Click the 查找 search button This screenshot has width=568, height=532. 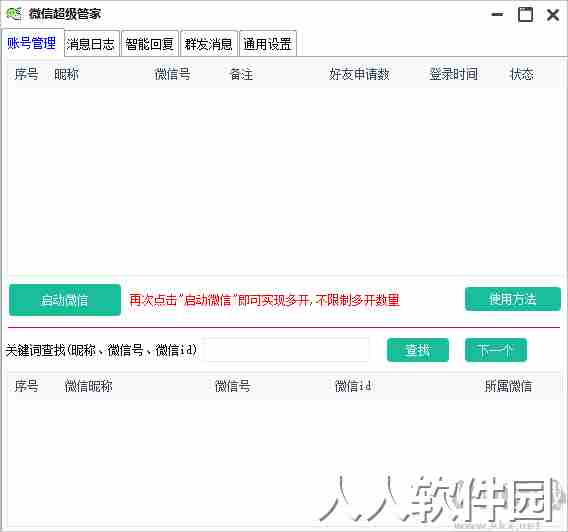(418, 350)
